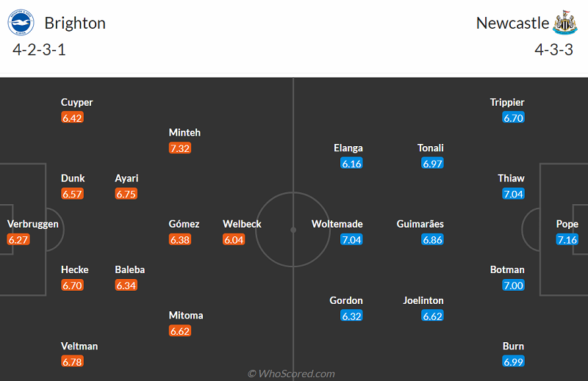Click Tonali's 6.97 rating badge
588x381 pixels.
(433, 164)
